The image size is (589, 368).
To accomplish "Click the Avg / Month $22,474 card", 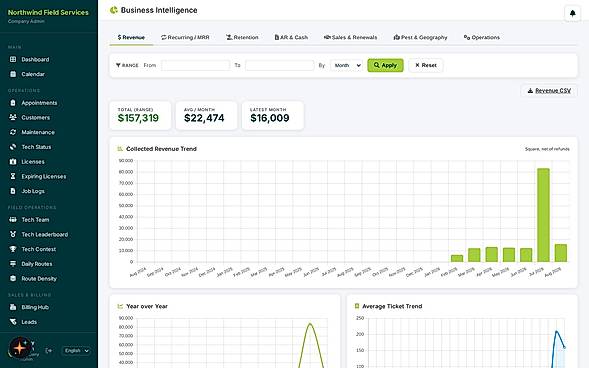I will [x=206, y=116].
